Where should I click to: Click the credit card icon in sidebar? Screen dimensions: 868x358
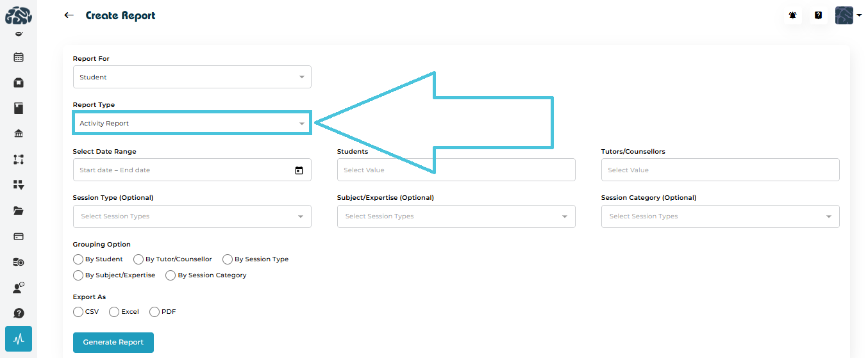pyautogui.click(x=19, y=236)
